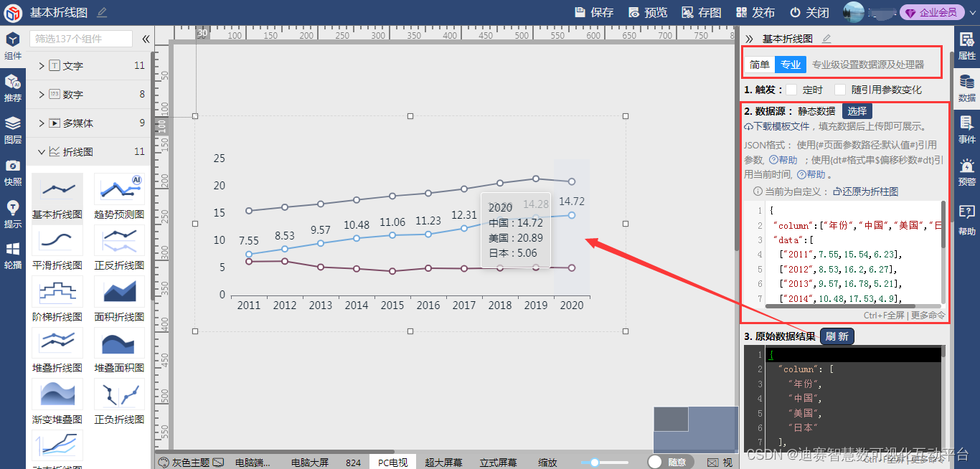Viewport: 980px width, 469px height.
Task: Open the 组件 components sidebar icon
Action: (x=13, y=46)
